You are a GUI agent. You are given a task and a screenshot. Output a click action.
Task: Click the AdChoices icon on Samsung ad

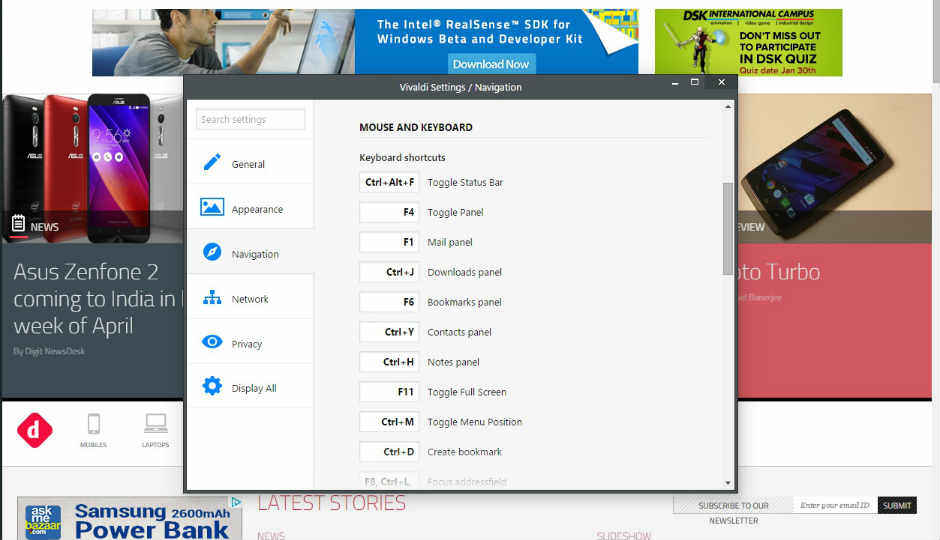pos(236,502)
